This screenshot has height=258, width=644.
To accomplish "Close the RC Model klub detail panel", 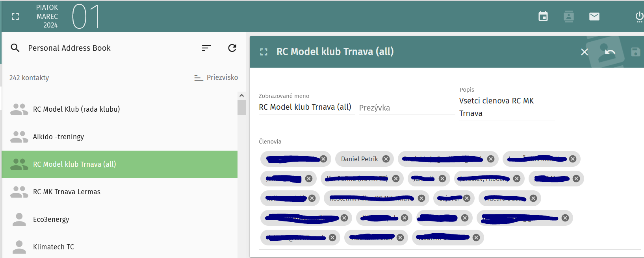I will [585, 52].
